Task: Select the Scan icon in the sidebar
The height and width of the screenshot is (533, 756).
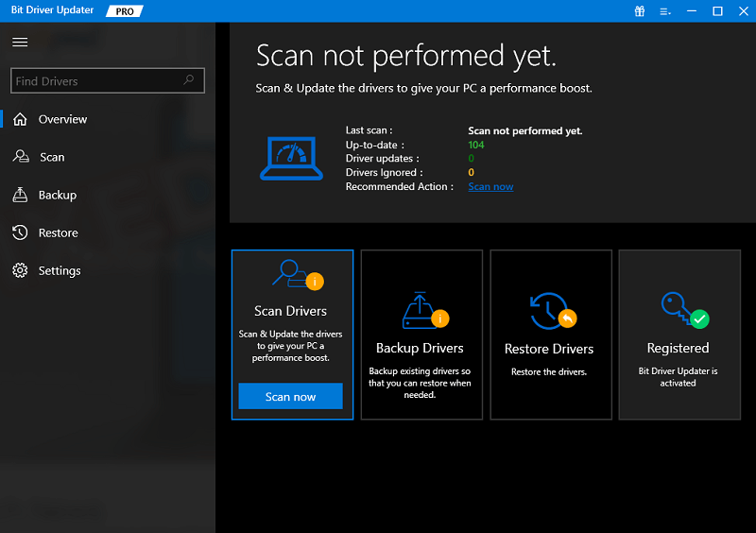Action: tap(20, 157)
